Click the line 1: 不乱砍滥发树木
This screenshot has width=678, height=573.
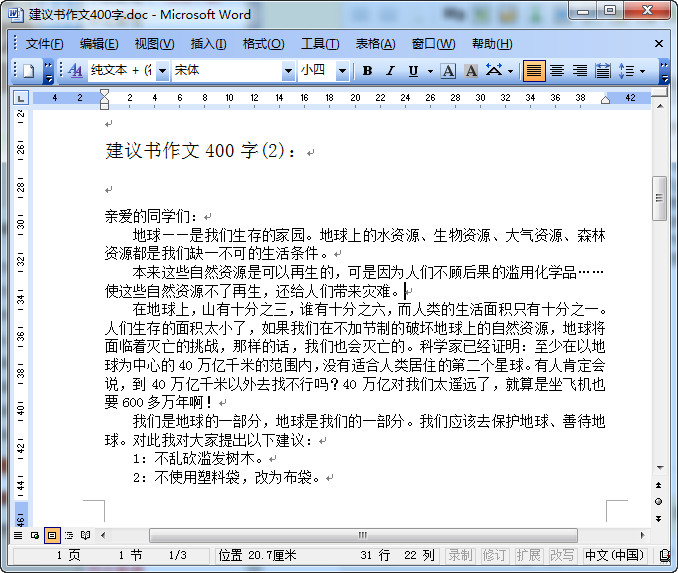click(x=197, y=458)
